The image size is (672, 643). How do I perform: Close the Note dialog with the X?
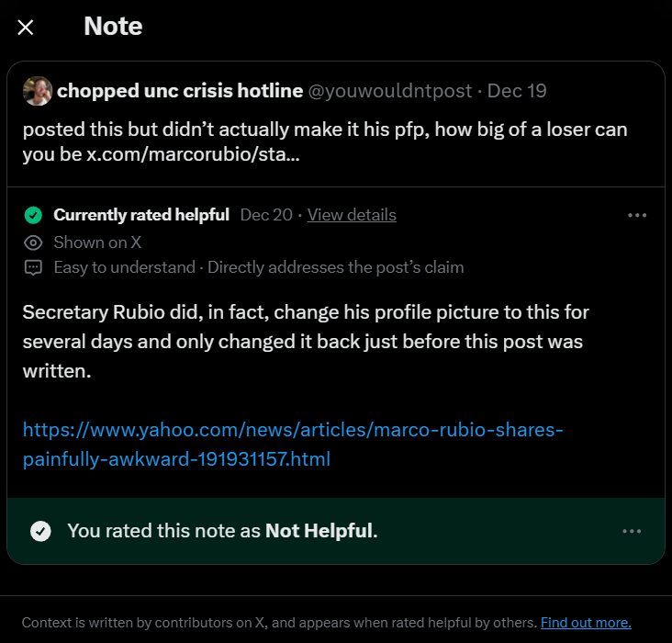tap(26, 28)
